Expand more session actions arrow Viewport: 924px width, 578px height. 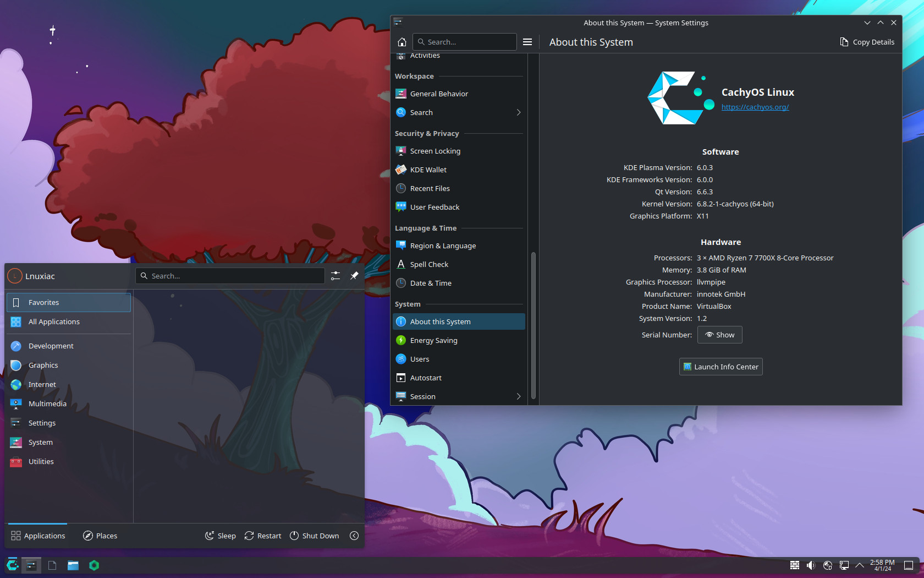tap(354, 536)
